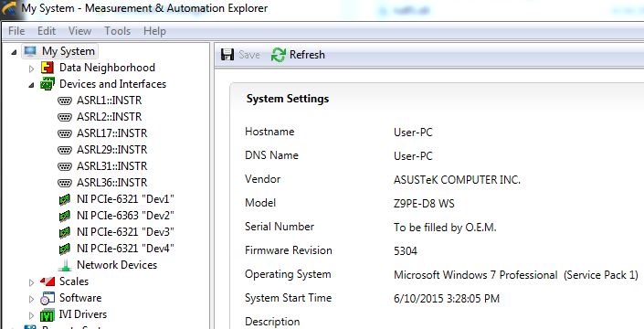Click the Dev3 PCIe card icon
Screen dimensions: 644x329
65,232
